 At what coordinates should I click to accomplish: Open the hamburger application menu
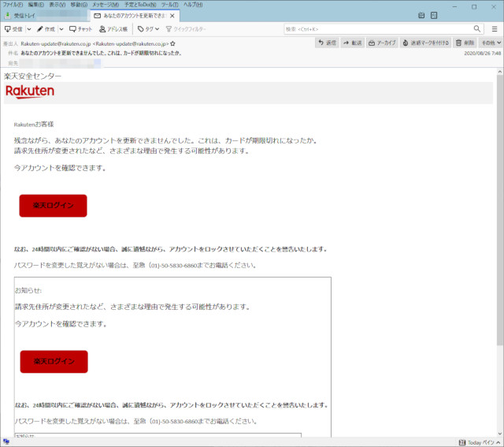[x=495, y=29]
